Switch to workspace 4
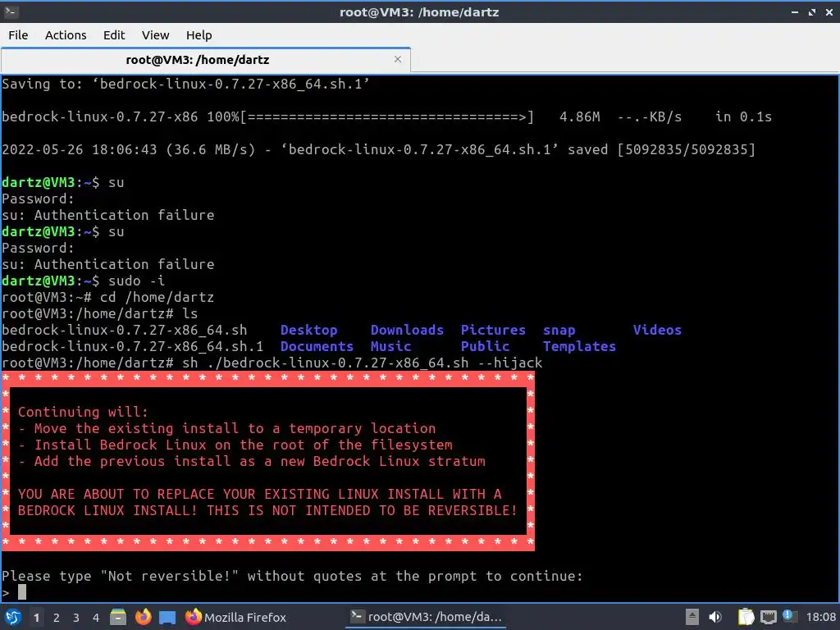The height and width of the screenshot is (630, 840). point(96,618)
